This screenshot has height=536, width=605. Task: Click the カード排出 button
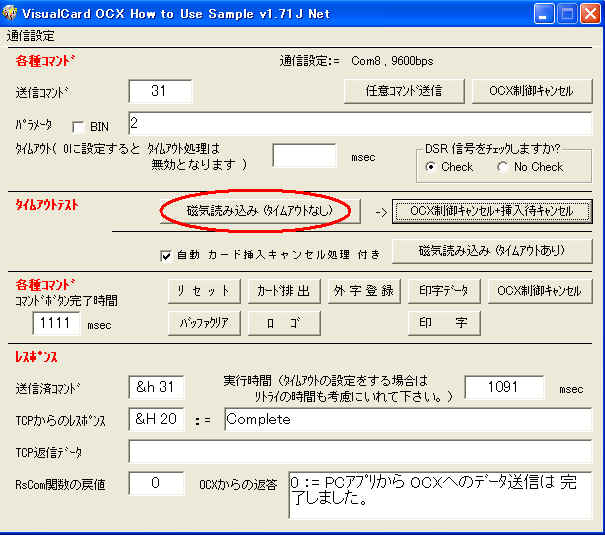[284, 291]
